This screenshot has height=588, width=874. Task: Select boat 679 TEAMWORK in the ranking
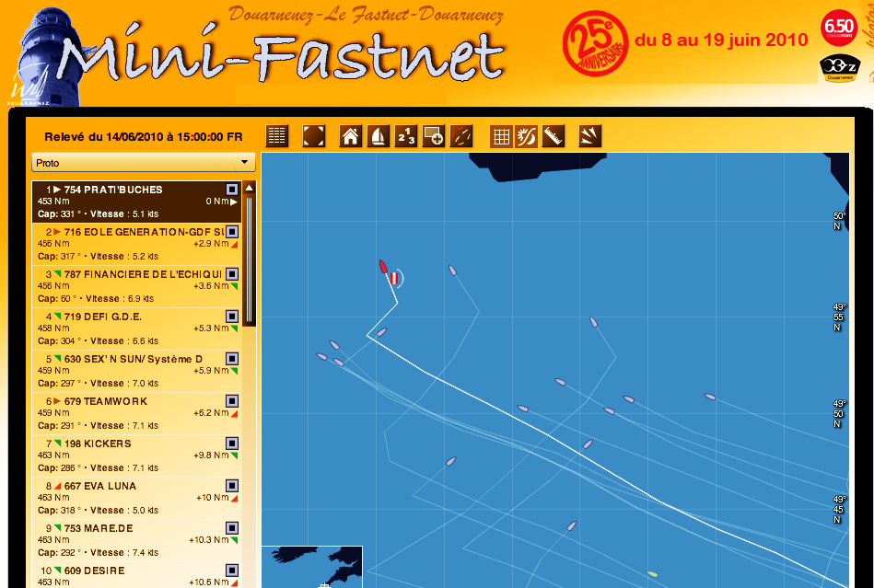pyautogui.click(x=136, y=413)
